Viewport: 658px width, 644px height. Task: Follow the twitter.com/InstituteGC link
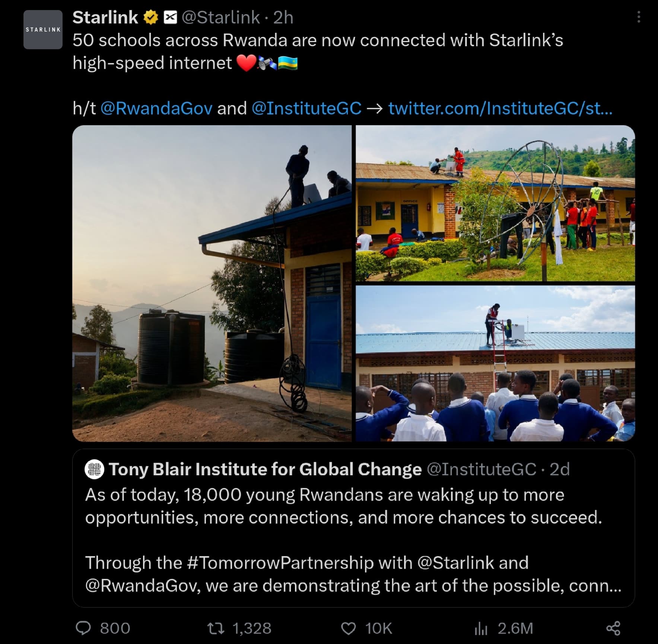tap(500, 108)
